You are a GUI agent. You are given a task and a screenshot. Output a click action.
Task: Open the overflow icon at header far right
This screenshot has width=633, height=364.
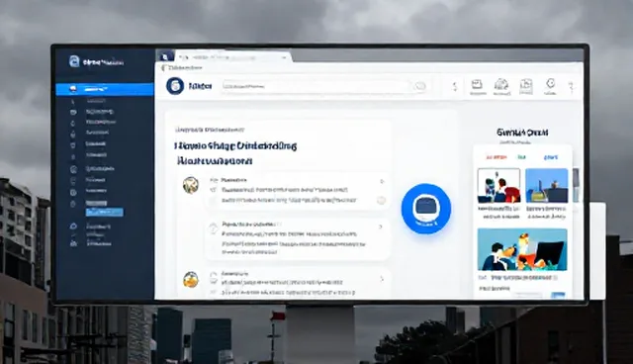(572, 87)
